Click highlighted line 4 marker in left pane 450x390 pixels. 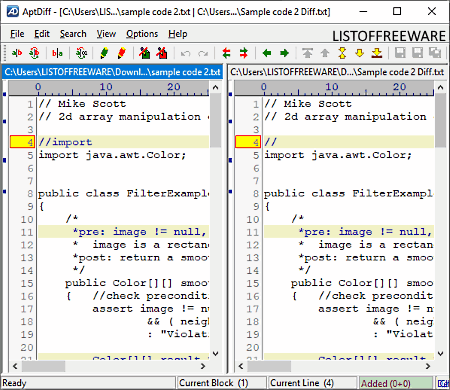pos(22,142)
